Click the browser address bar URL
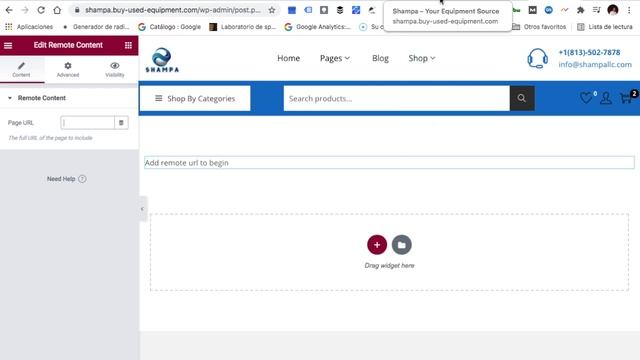 173,10
